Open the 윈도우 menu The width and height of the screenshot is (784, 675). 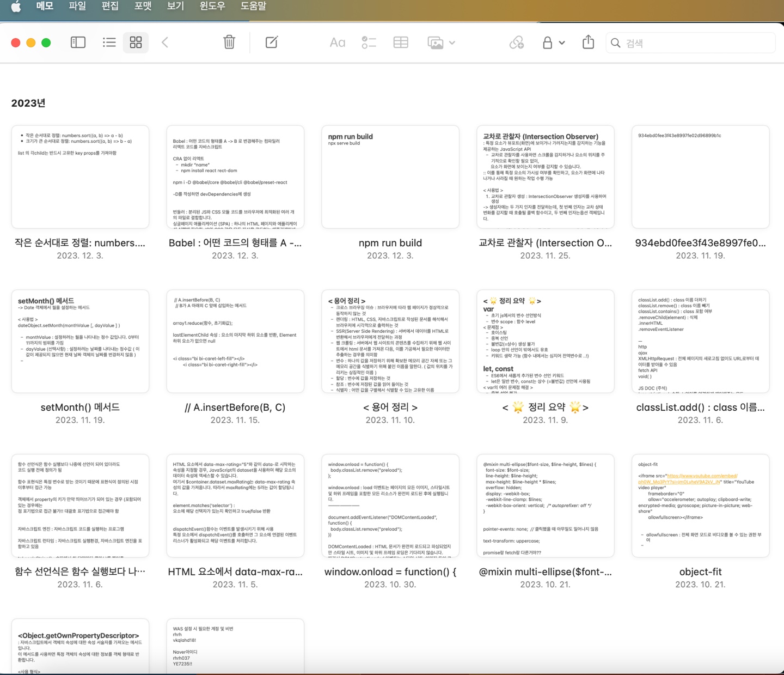(212, 6)
